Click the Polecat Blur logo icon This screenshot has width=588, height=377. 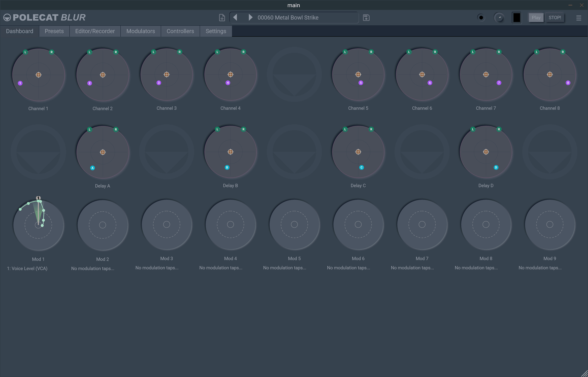click(x=7, y=17)
